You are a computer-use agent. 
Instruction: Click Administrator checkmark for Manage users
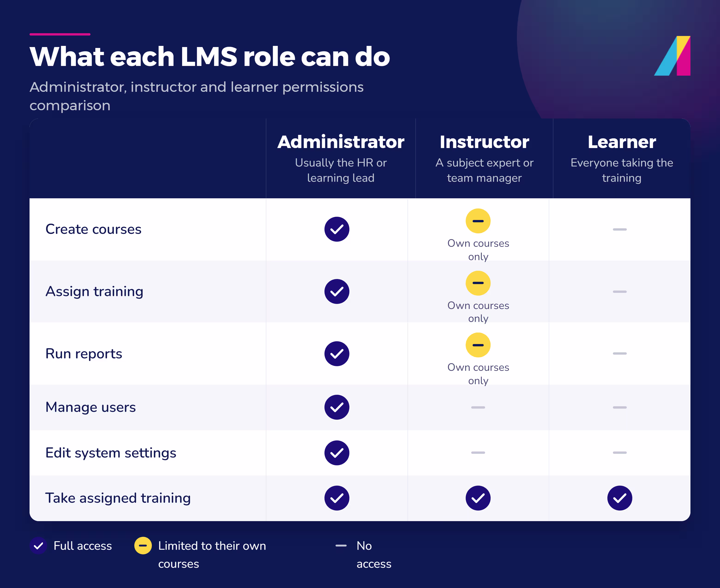(337, 407)
